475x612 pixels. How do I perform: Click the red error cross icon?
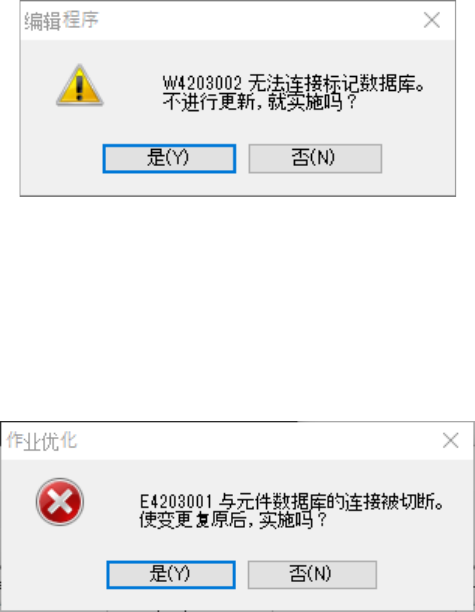point(60,502)
